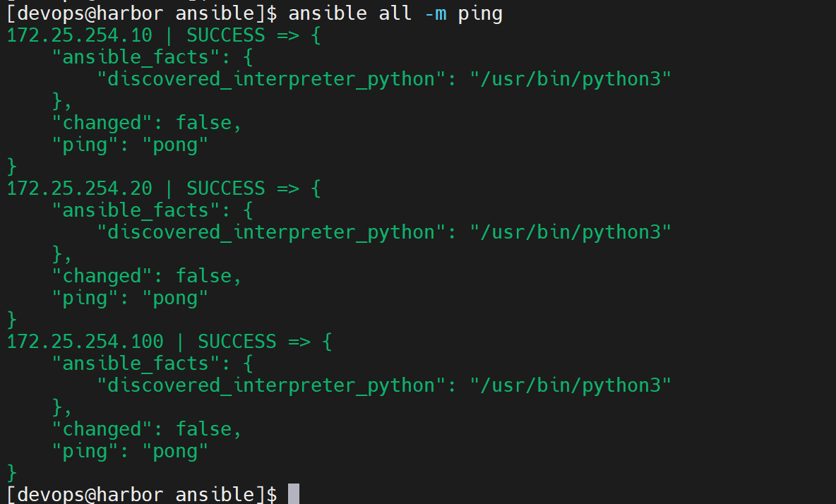Click the first "changed": false line
The image size is (836, 504).
pos(147,123)
